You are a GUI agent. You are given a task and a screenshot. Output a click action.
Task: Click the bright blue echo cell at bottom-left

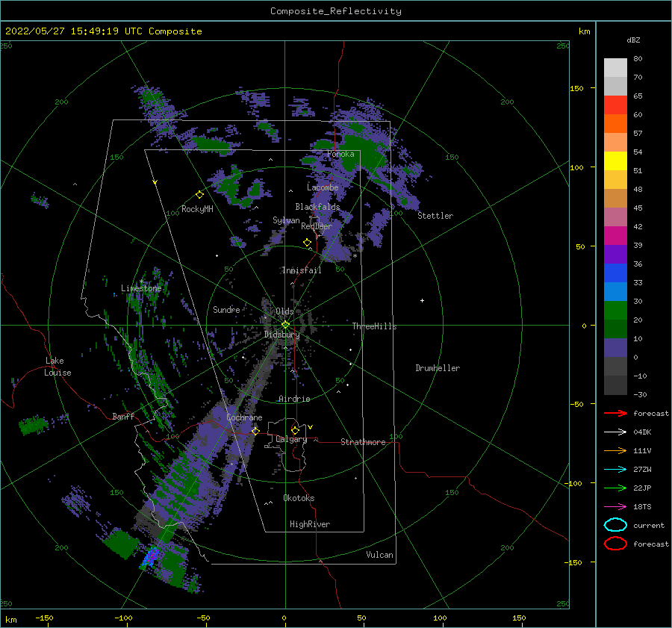(150, 557)
